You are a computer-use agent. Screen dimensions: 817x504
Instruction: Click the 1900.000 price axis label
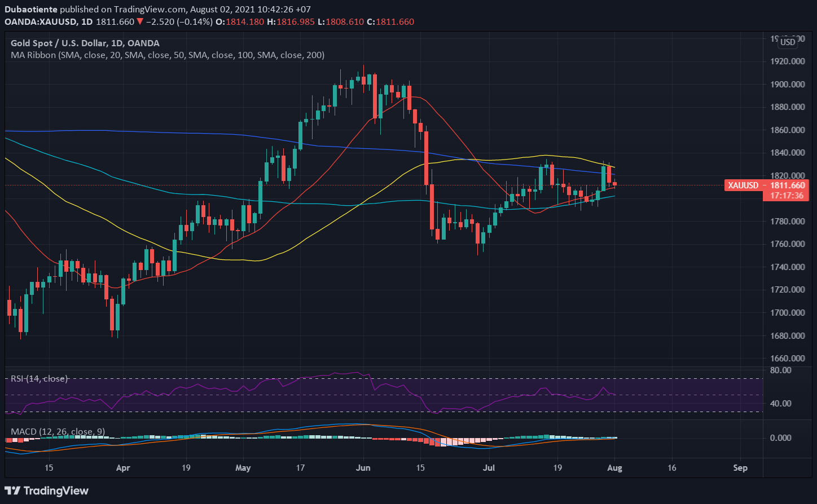click(x=787, y=85)
